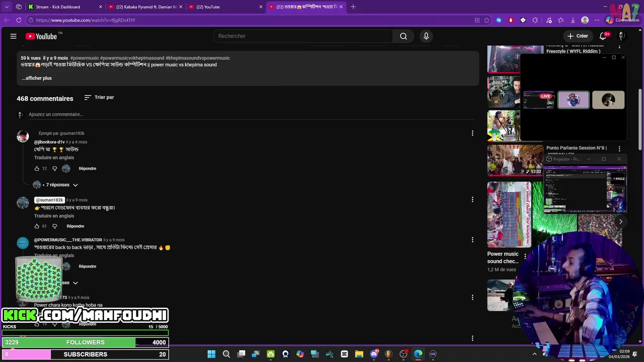Add this page to favorites with the star

(487, 20)
